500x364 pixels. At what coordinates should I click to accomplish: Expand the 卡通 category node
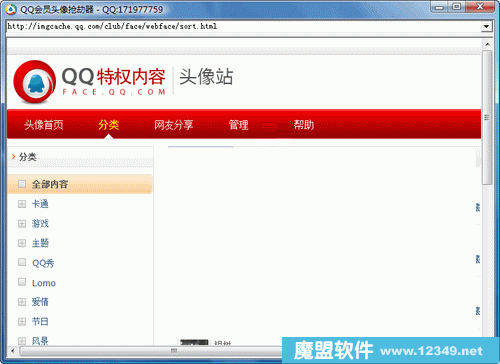(x=22, y=204)
